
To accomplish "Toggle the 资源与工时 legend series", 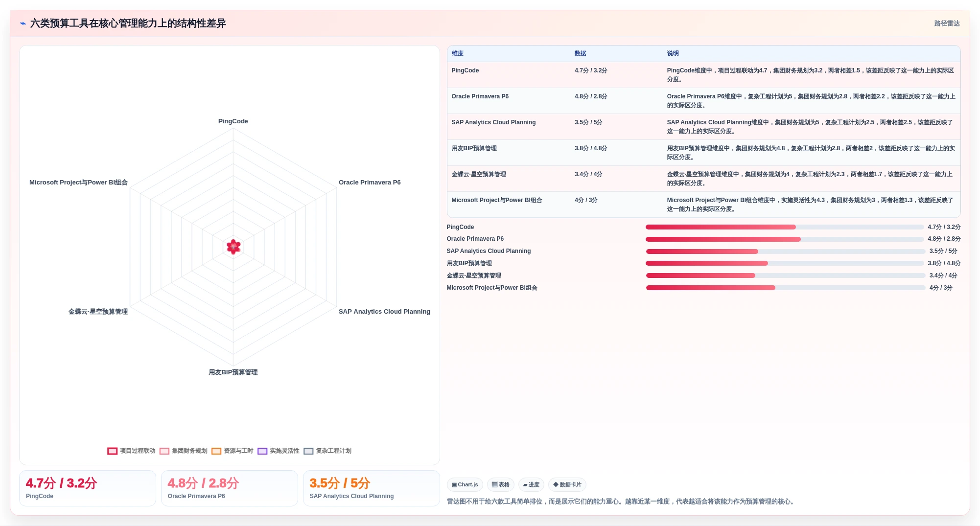I will click(x=233, y=451).
